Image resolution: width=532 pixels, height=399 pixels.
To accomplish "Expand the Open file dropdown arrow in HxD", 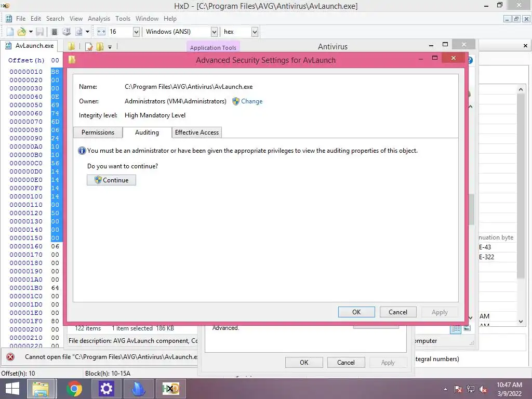I will click(31, 32).
